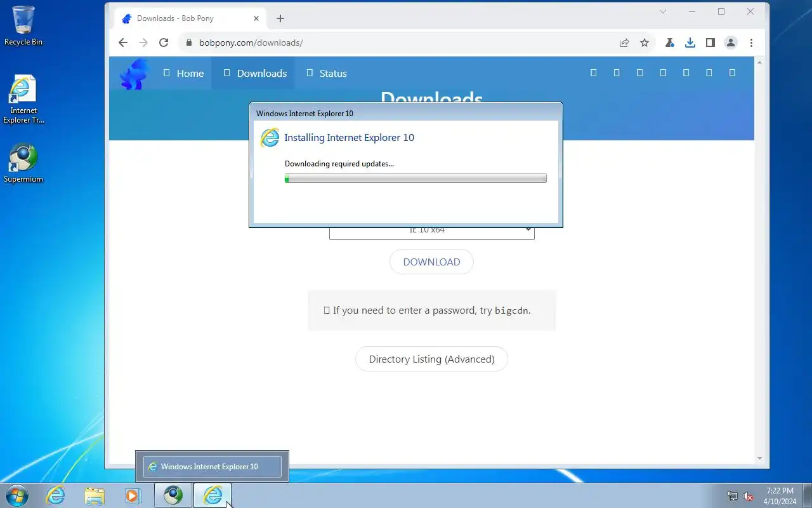Open the flask experiments icon in toolbar
Image resolution: width=812 pixels, height=508 pixels.
(x=669, y=43)
